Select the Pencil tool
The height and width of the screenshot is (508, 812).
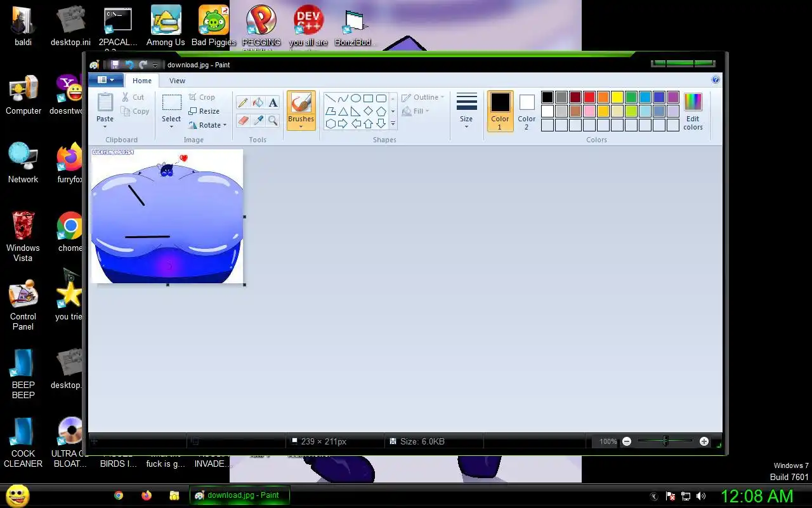pyautogui.click(x=242, y=103)
